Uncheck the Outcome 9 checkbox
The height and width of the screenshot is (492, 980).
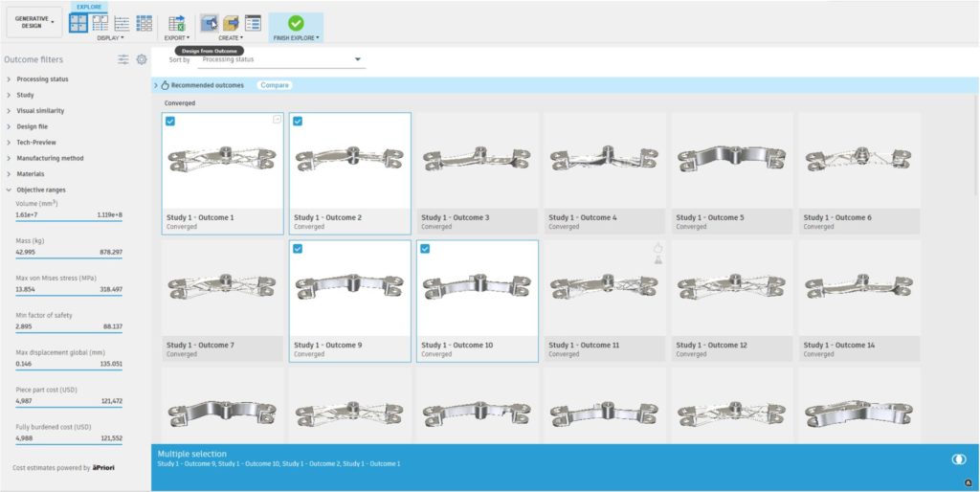[x=298, y=249]
